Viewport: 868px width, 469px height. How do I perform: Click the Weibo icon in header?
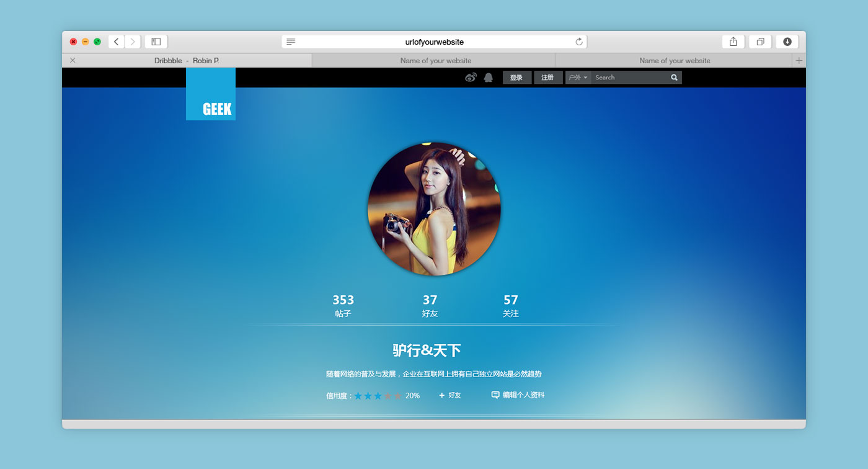tap(471, 78)
